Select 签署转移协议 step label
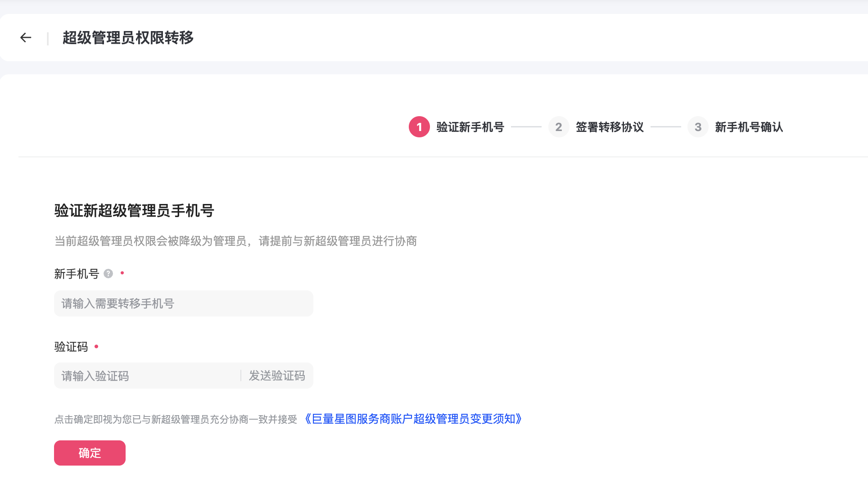The image size is (868, 498). pyautogui.click(x=609, y=127)
